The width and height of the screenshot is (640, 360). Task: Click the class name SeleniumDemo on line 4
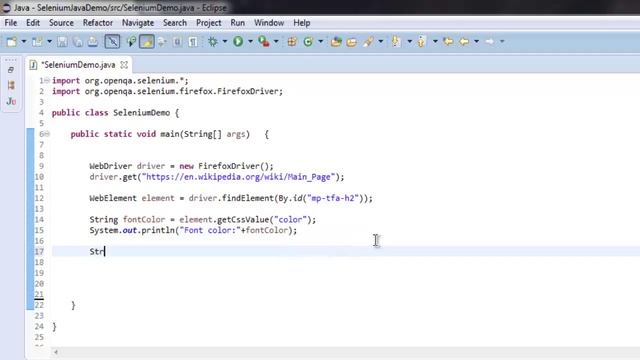pos(142,113)
